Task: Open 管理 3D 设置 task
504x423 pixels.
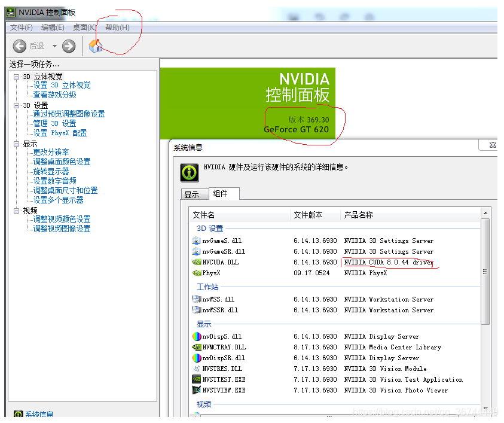Action: tap(54, 123)
